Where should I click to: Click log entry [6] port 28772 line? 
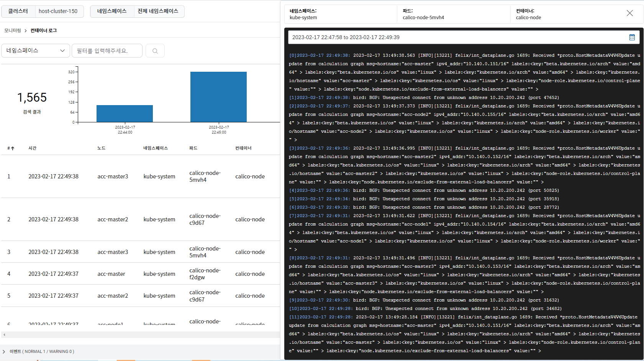click(424, 207)
